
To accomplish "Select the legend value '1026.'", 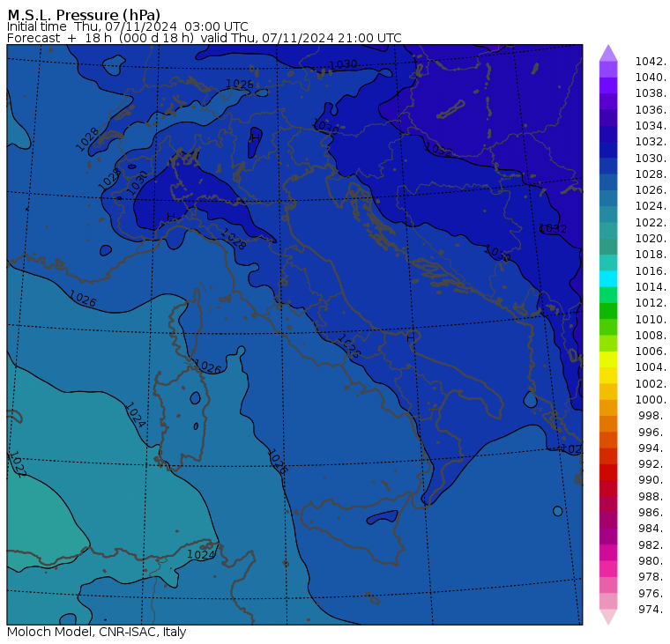I will pos(651,189).
